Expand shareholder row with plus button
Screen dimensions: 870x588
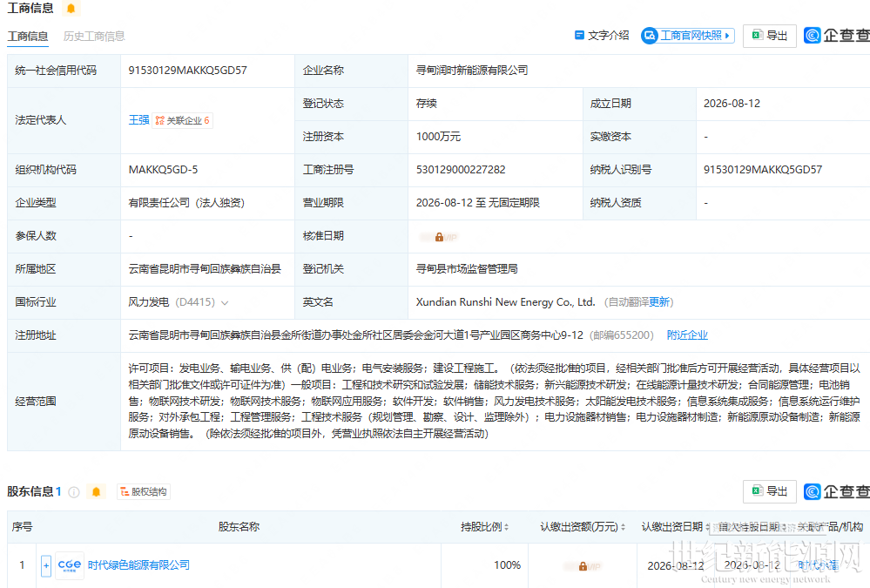(46, 565)
